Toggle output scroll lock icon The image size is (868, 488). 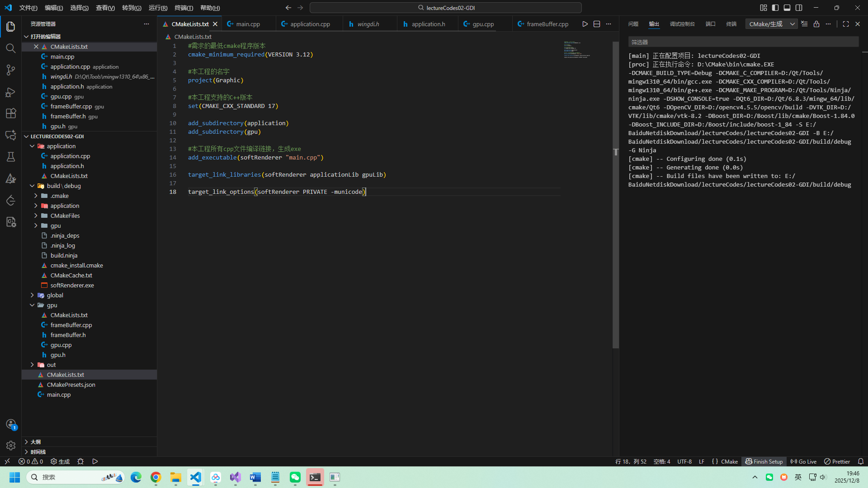[x=816, y=24]
